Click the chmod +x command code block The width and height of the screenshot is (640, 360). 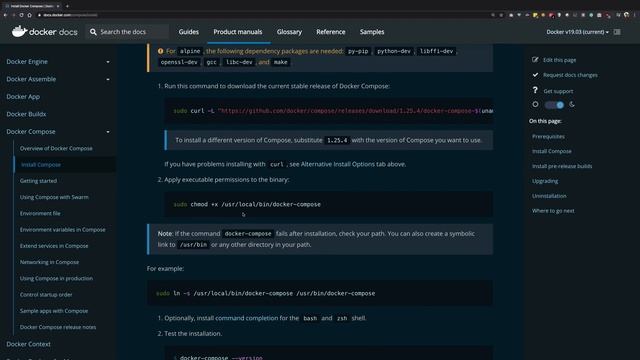point(329,204)
